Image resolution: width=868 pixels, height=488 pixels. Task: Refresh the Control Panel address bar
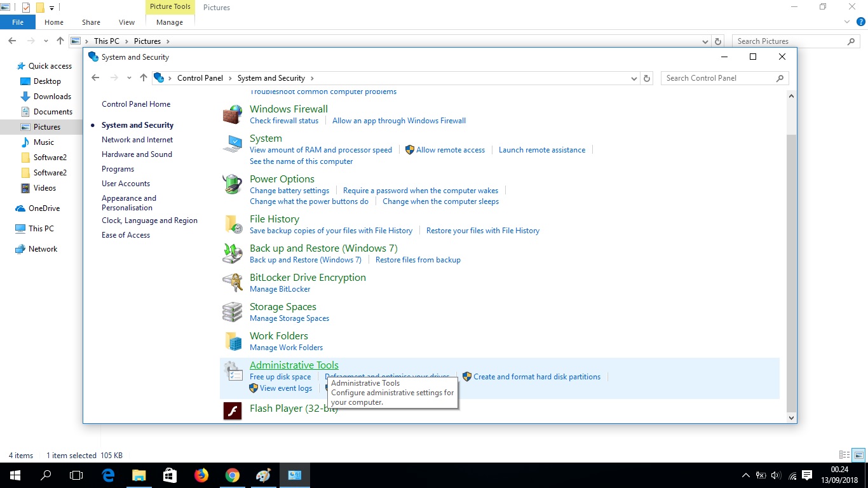coord(647,78)
